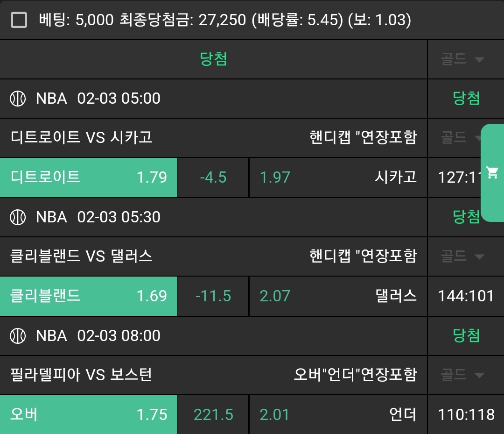Select 디트로이트 1.79 bet option
The height and width of the screenshot is (434, 504).
[x=89, y=178]
